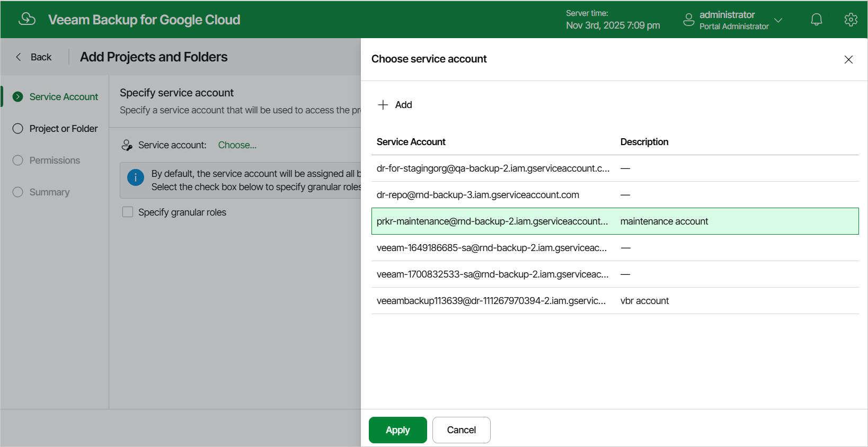Click the service account key icon
The image size is (868, 447).
click(127, 145)
